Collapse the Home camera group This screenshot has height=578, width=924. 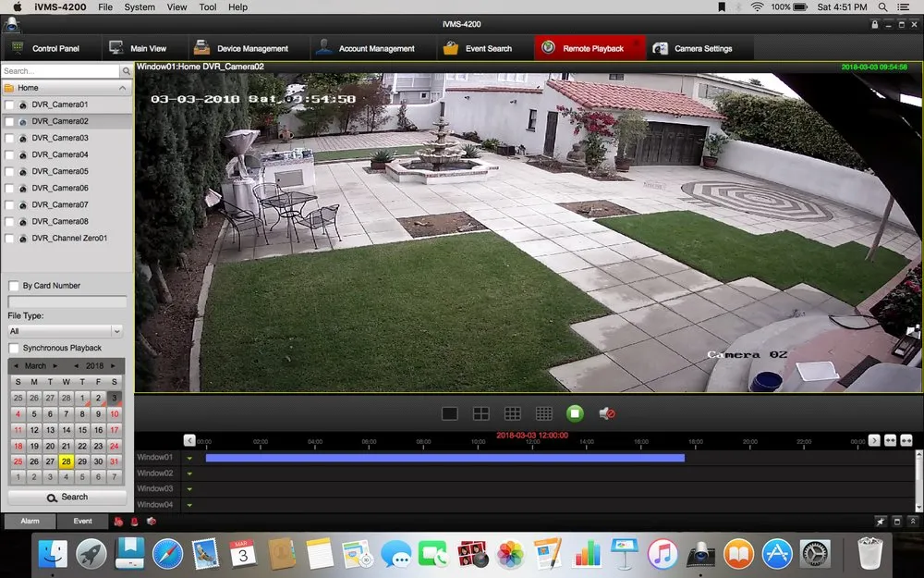(x=124, y=88)
